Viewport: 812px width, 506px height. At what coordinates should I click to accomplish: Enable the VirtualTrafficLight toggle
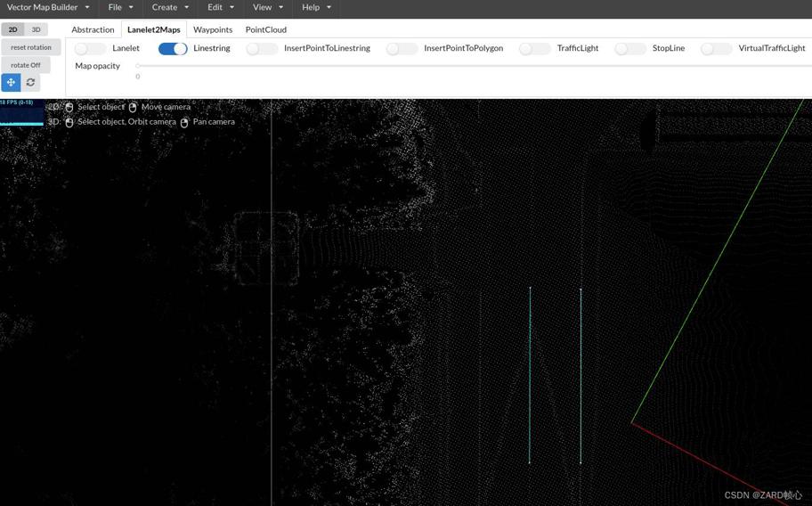click(x=716, y=48)
